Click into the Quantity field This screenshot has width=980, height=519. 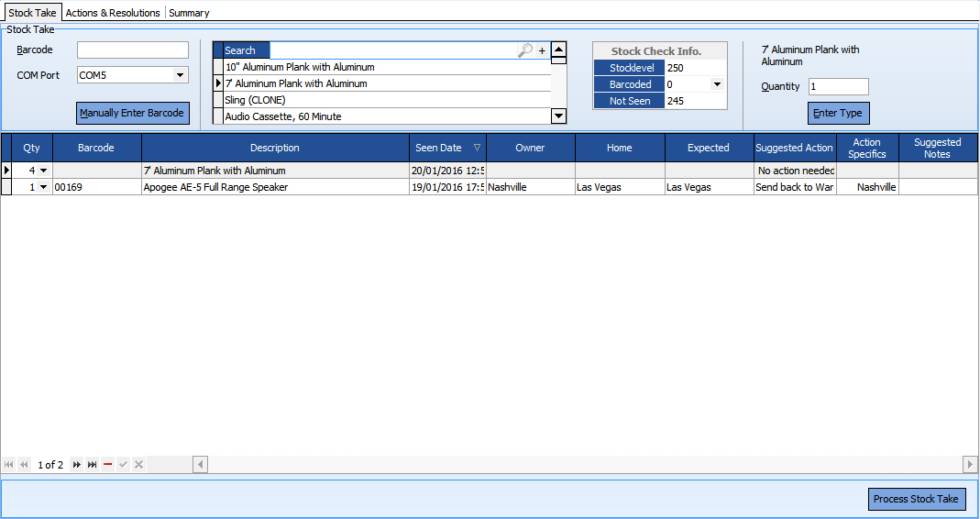tap(838, 87)
